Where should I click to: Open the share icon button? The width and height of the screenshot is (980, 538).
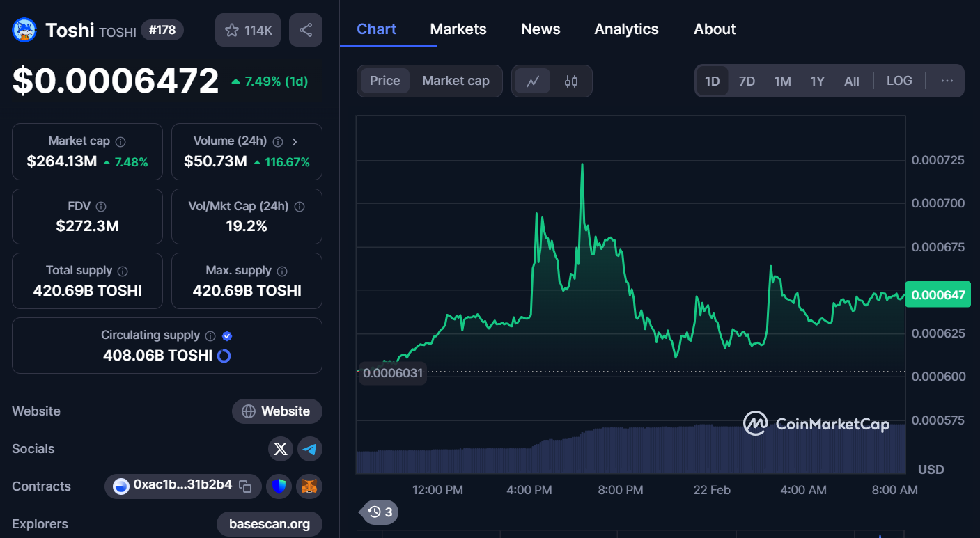pyautogui.click(x=306, y=30)
